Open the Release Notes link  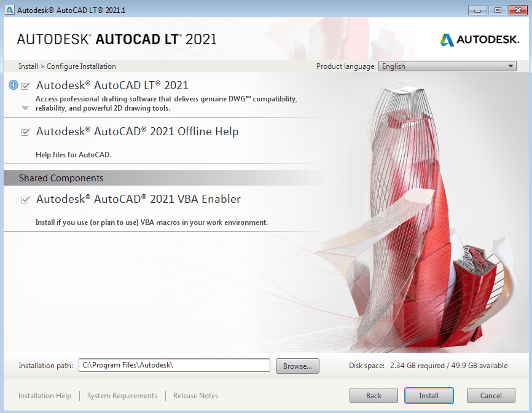(x=195, y=396)
